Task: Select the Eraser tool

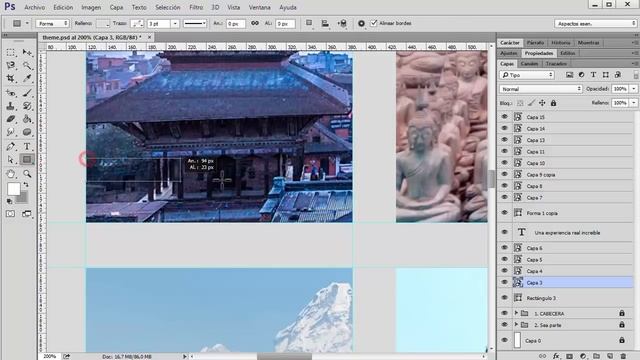Action: tap(11, 119)
